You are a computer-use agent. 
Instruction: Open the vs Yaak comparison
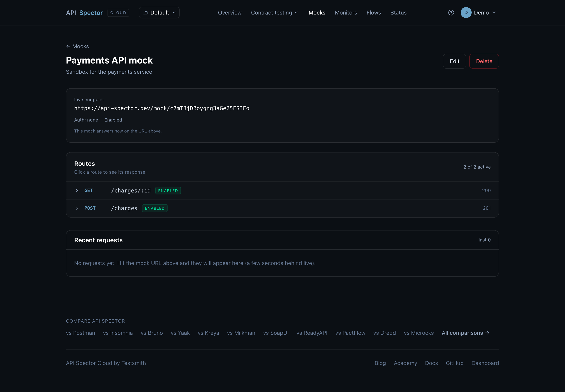point(180,333)
